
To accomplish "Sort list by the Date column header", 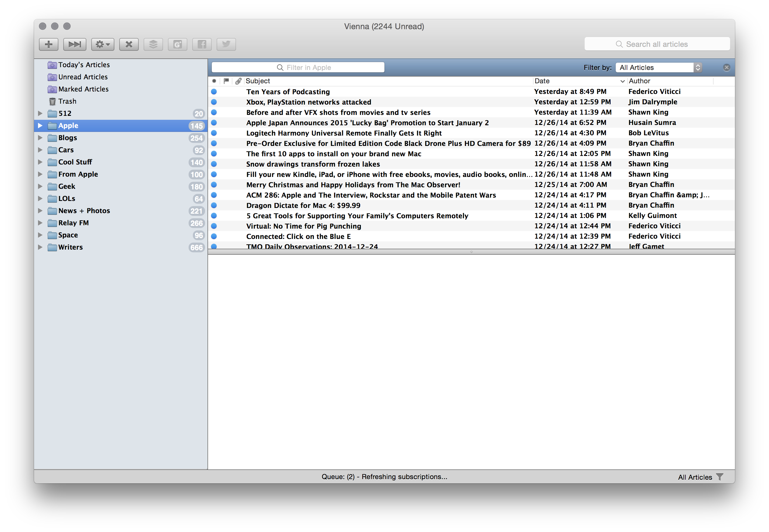I will pos(542,81).
